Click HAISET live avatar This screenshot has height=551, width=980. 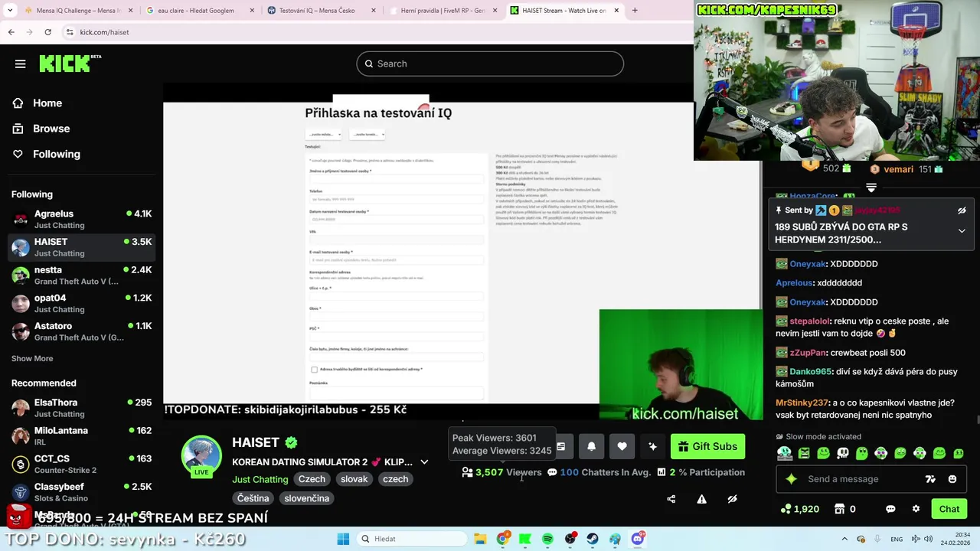201,456
